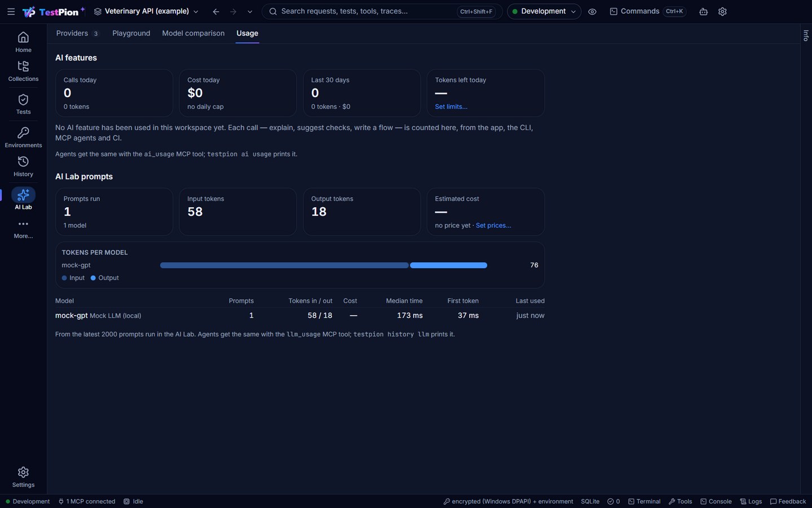The image size is (812, 508).
Task: Expand the More... sidebar item
Action: point(23,229)
